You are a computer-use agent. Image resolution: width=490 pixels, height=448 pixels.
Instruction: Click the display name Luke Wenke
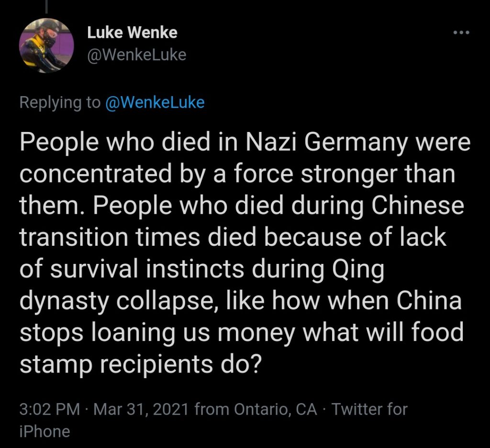click(x=132, y=33)
